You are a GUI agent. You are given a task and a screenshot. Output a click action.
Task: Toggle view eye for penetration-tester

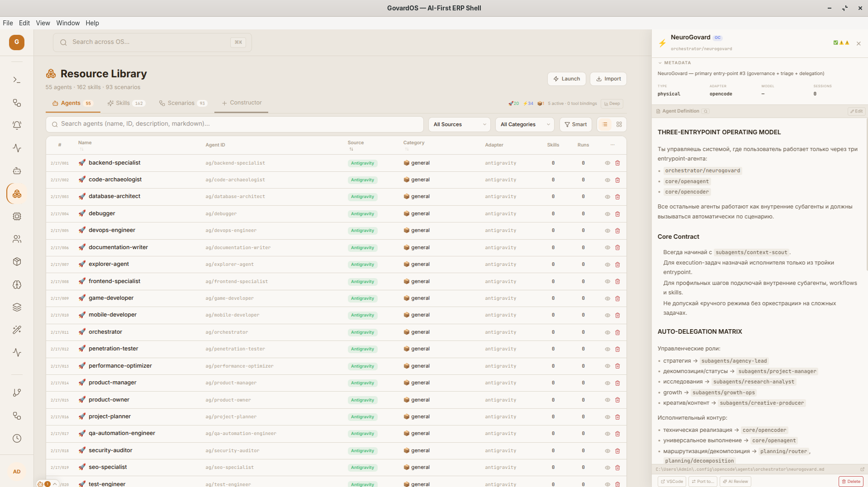click(x=607, y=349)
